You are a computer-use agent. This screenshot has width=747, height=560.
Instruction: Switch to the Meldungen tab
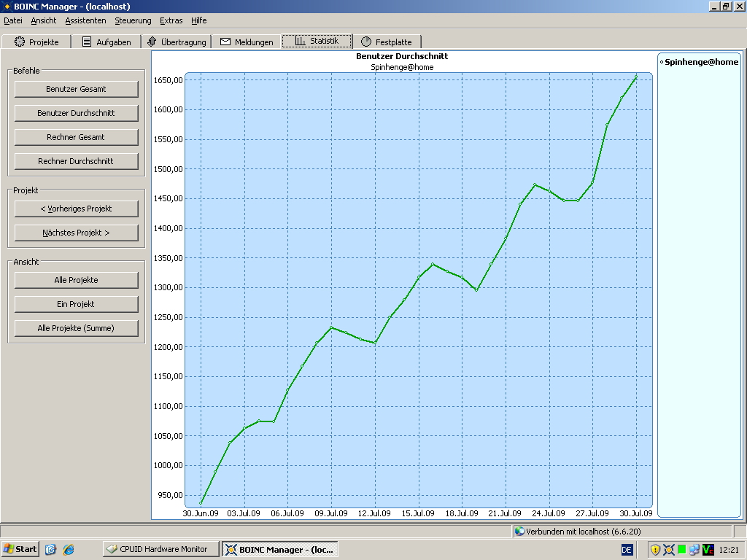247,42
